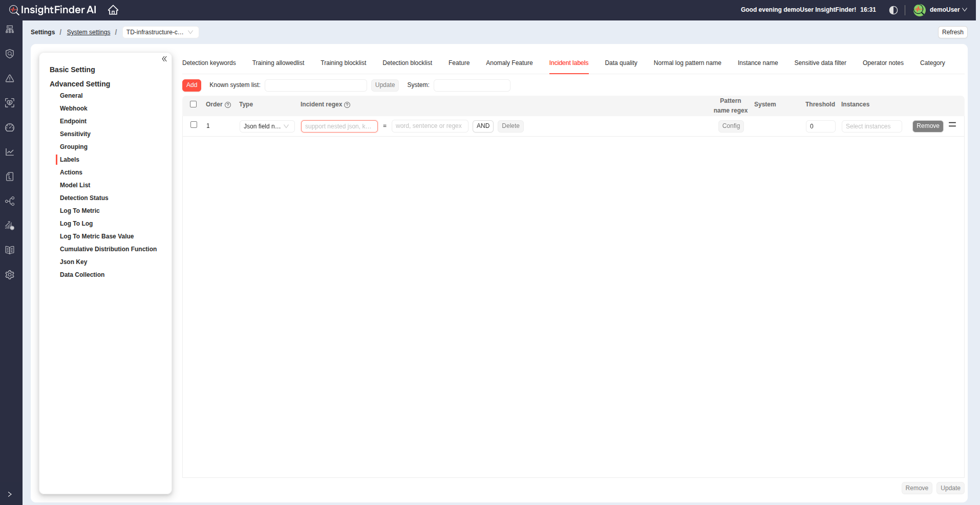
Task: Open the TD-infrastructure system dropdown
Action: 160,32
